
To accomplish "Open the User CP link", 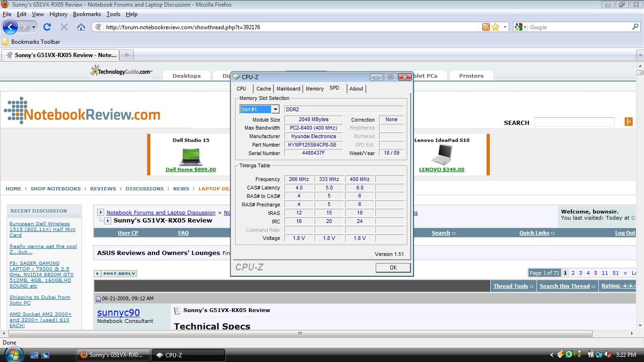I will pyautogui.click(x=128, y=233).
